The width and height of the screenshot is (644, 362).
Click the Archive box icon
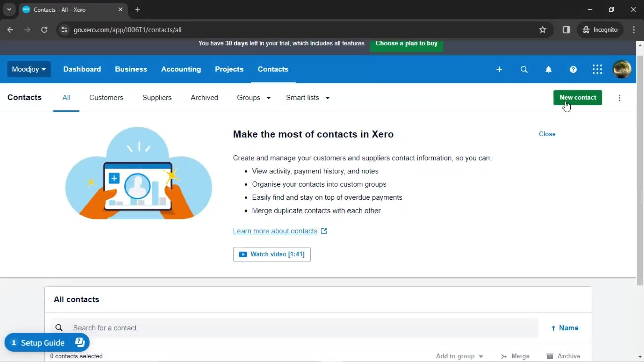pyautogui.click(x=550, y=356)
